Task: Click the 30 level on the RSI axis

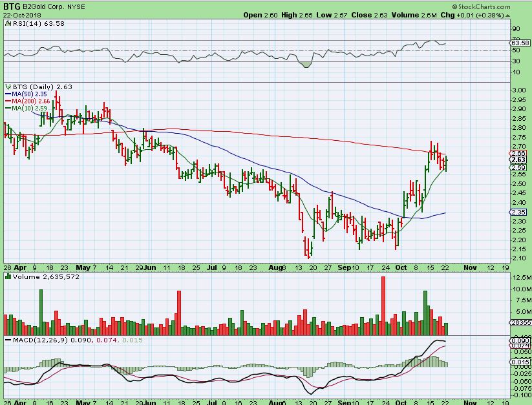Action: coord(516,61)
